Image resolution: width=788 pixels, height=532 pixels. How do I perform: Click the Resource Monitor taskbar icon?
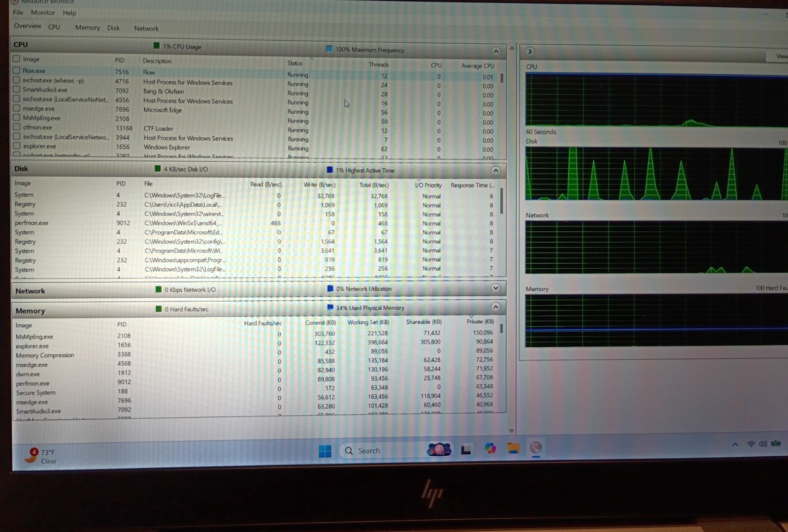click(536, 447)
